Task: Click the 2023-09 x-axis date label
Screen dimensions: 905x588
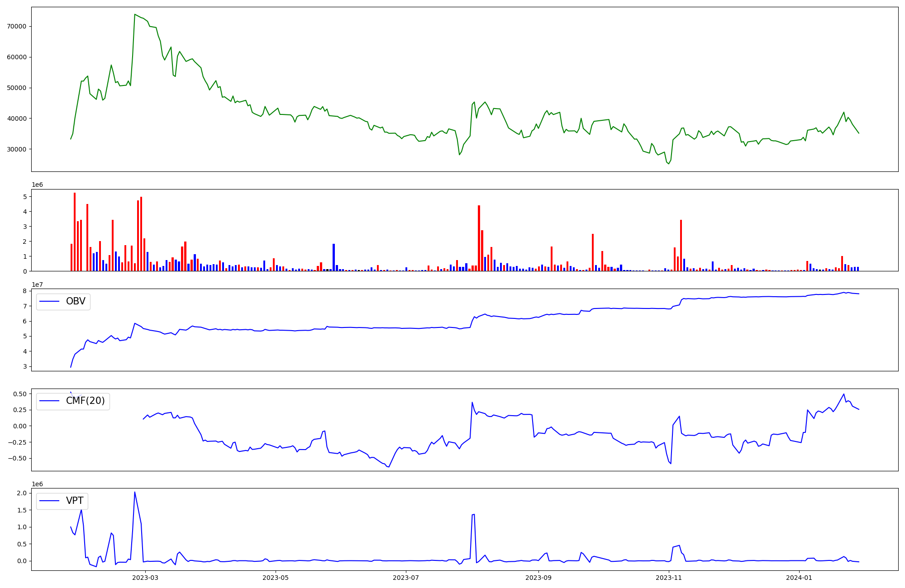Action: 538,578
